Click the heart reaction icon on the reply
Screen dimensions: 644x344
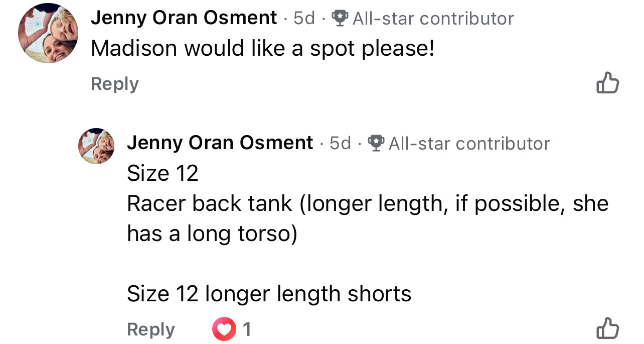[x=224, y=329]
